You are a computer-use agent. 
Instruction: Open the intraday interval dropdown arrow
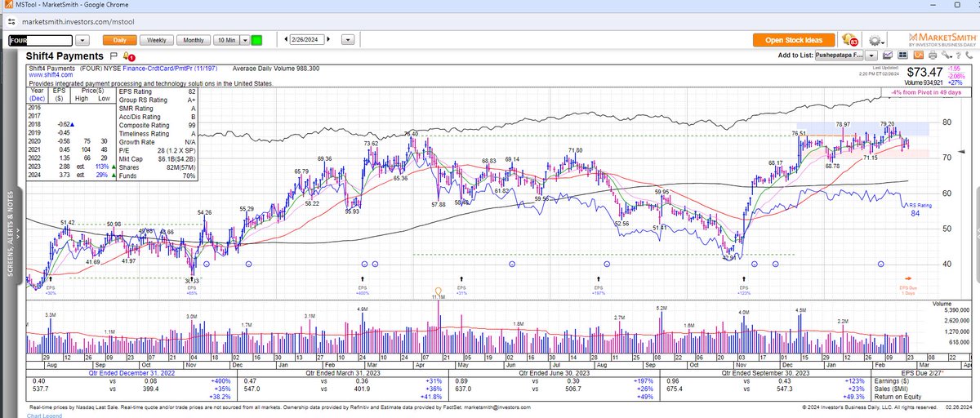[x=245, y=39]
